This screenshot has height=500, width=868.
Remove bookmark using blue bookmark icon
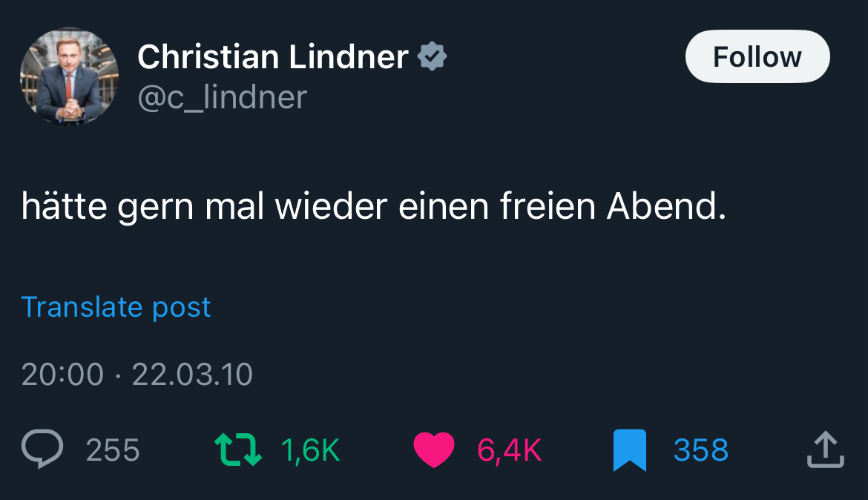point(630,450)
